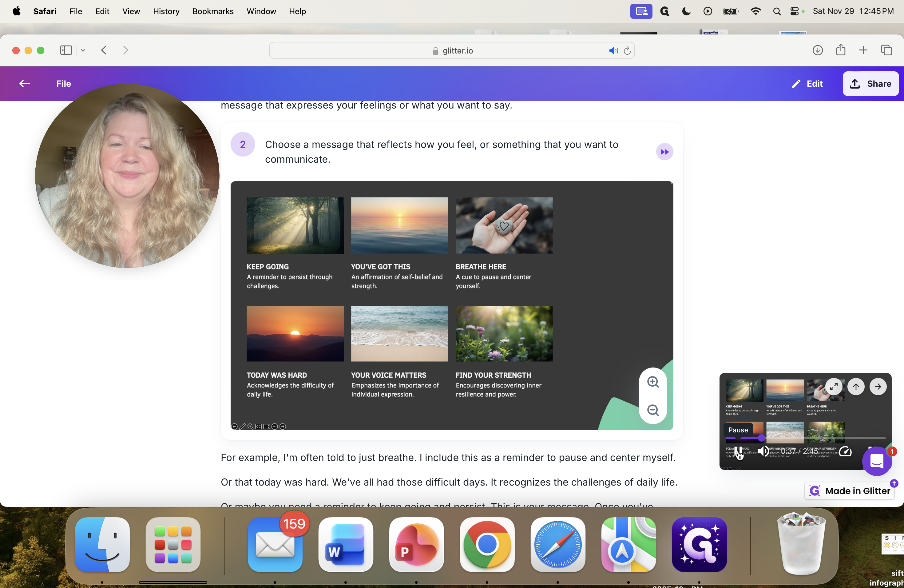The image size is (904, 588).
Task: Click the zoom out button on the embedded image
Action: coord(652,410)
